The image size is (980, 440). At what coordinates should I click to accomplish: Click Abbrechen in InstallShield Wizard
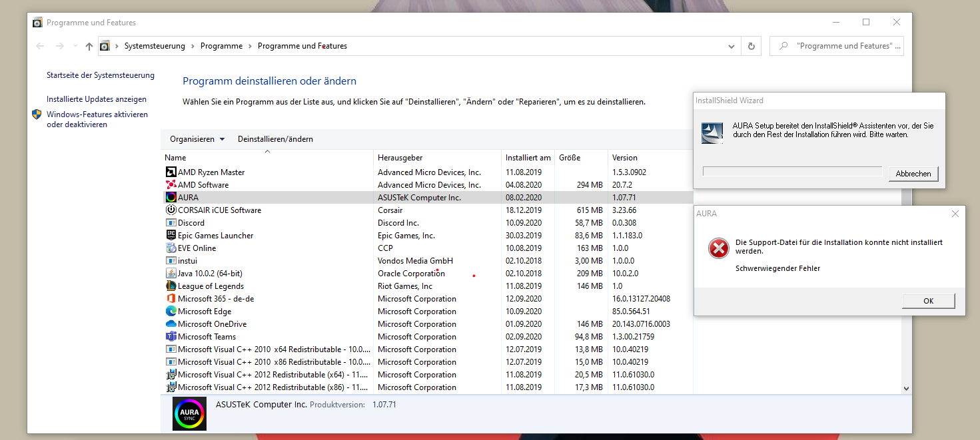tap(913, 174)
